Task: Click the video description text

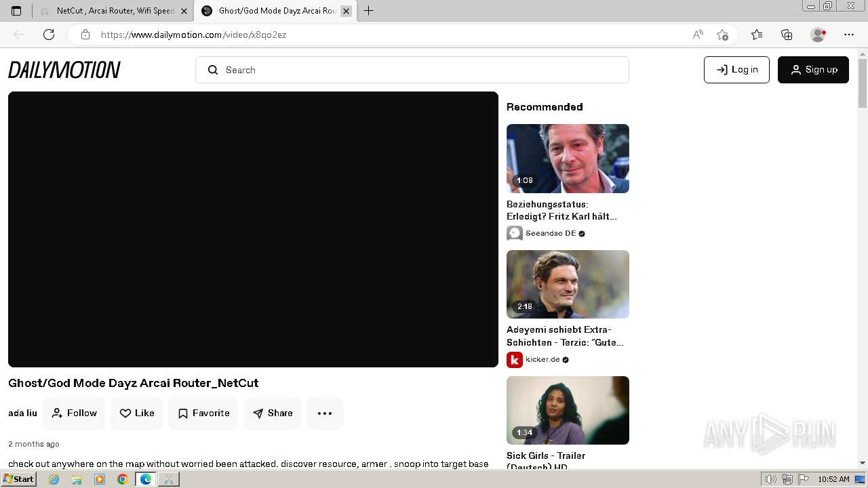Action: 248,464
